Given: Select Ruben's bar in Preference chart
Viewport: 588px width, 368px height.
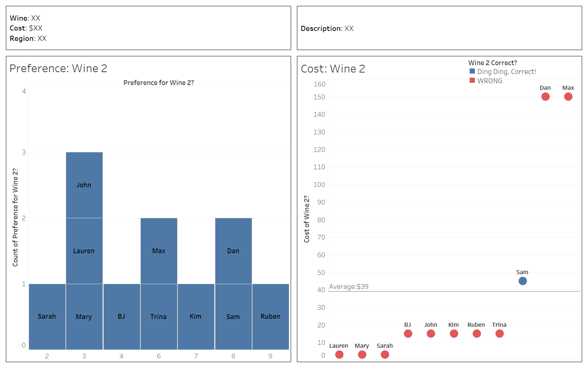Looking at the screenshot, I should 270,316.
